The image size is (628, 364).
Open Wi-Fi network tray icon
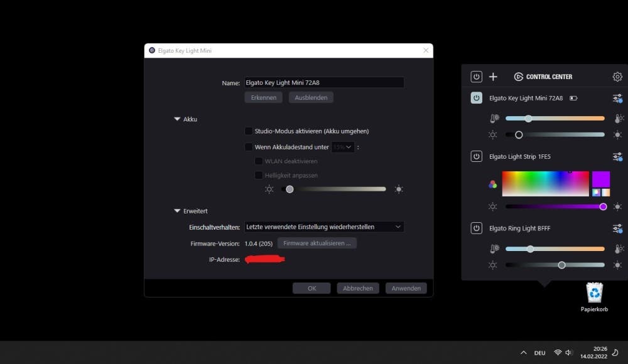558,352
